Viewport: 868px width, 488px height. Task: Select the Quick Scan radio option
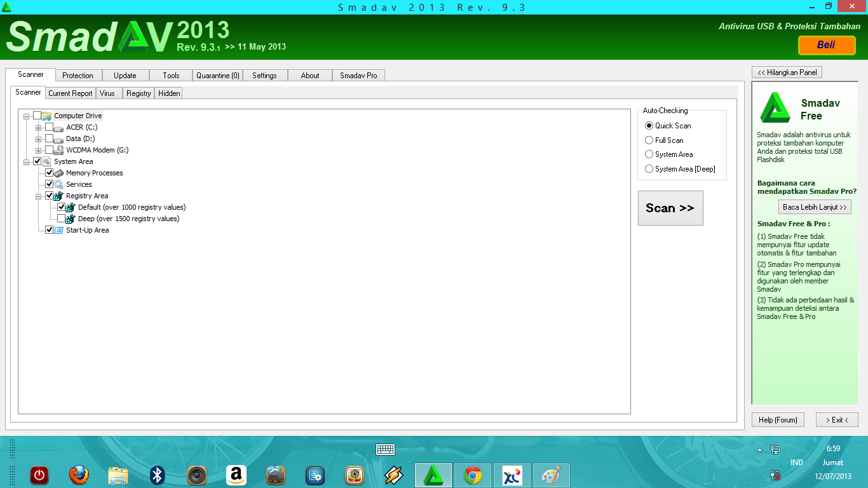point(649,126)
